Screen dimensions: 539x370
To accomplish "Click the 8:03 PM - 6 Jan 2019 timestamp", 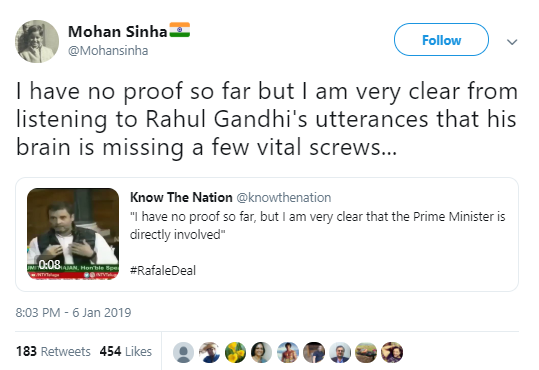I will click(73, 313).
